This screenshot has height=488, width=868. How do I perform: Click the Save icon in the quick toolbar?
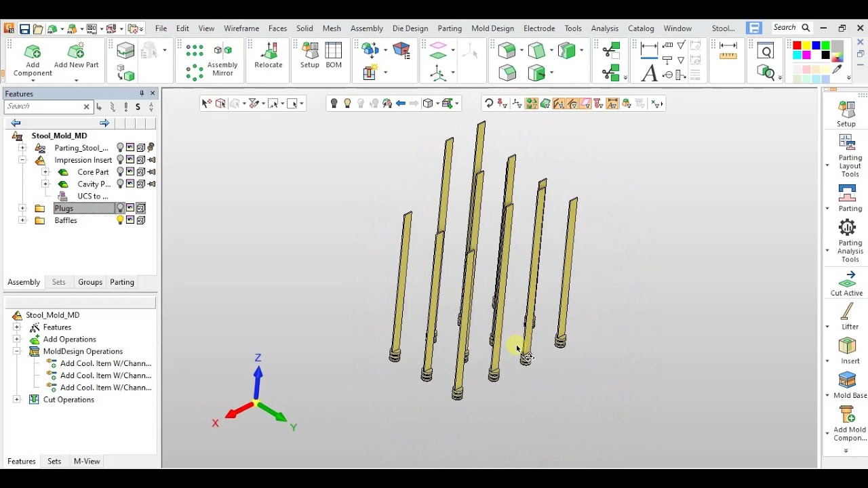[x=24, y=28]
